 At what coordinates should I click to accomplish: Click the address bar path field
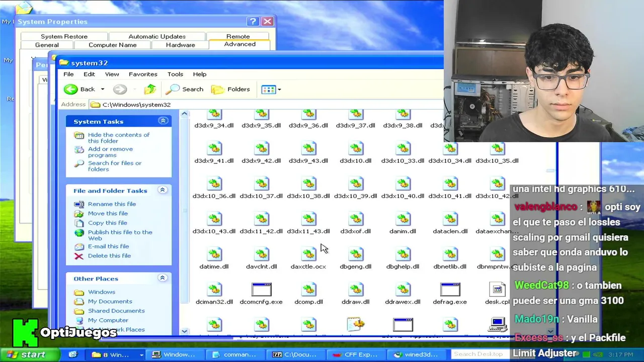267,105
